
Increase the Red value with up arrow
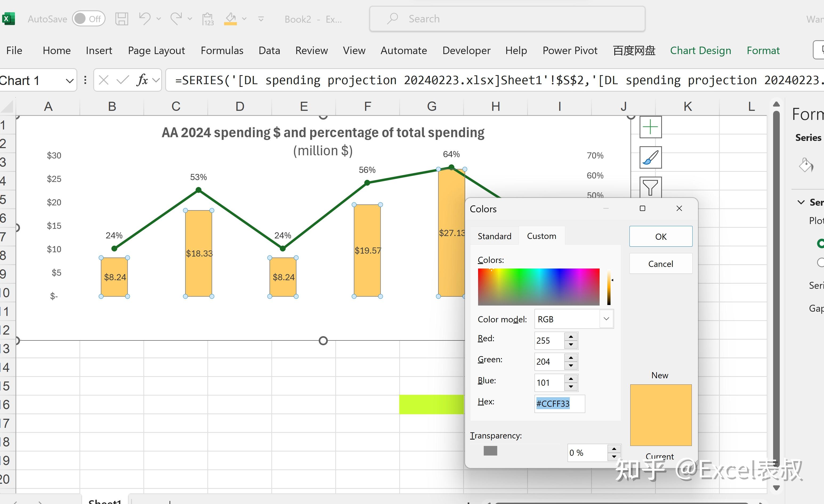point(571,336)
